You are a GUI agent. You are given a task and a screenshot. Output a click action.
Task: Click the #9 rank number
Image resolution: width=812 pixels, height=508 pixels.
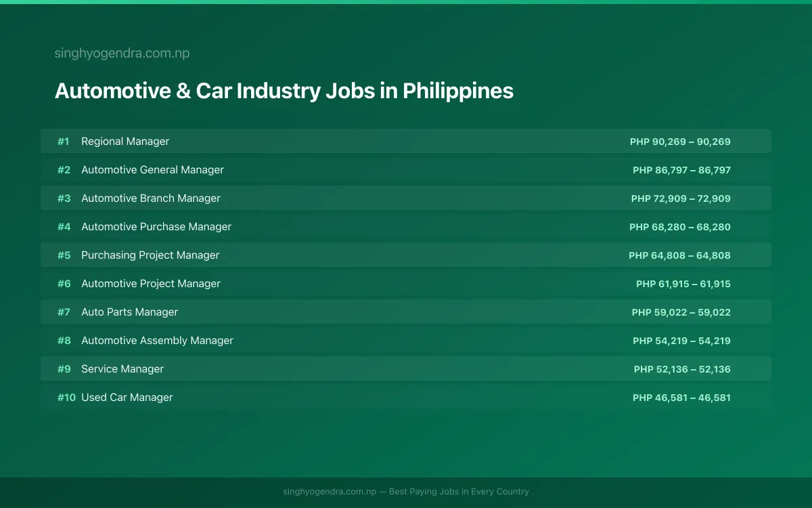64,369
